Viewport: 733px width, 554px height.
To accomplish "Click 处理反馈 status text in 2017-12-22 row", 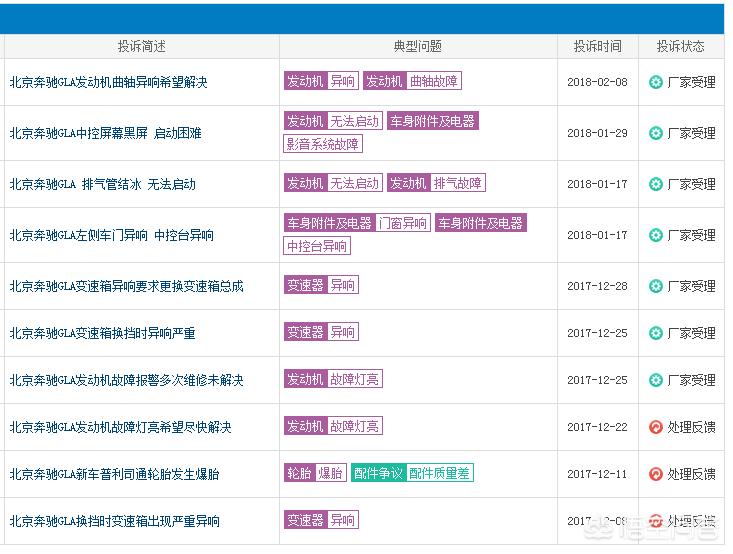I will click(691, 427).
